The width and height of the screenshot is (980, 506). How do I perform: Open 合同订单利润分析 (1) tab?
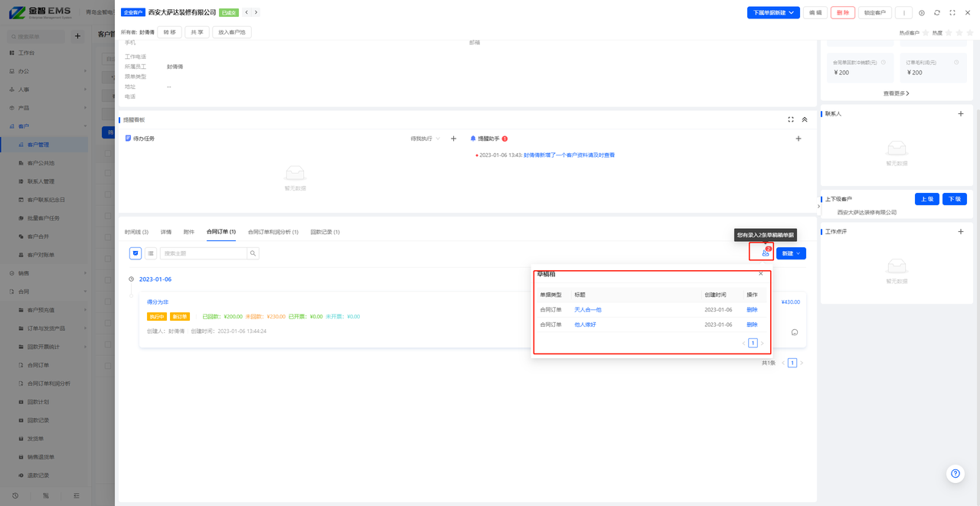point(273,232)
